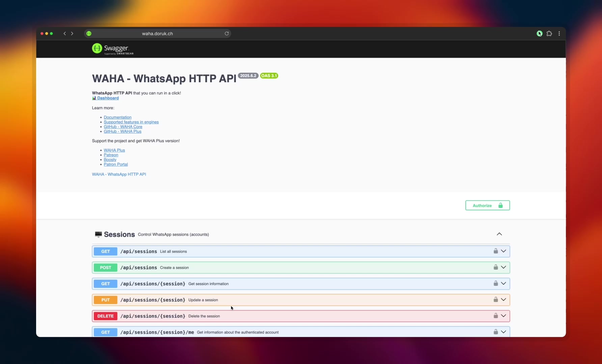Reload the page with refresh icon

click(x=227, y=33)
